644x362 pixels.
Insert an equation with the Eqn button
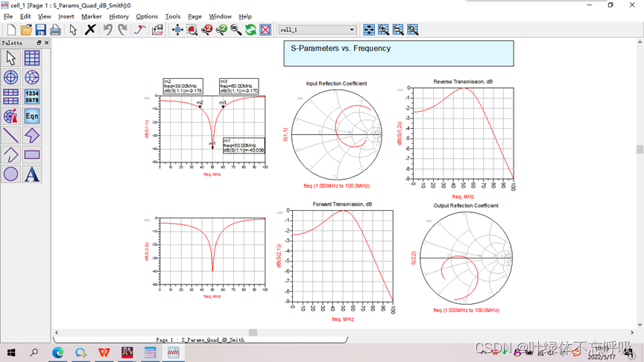tap(31, 116)
